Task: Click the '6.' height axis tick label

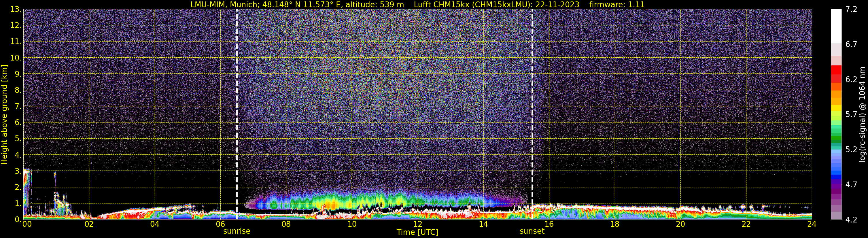Action: [x=18, y=122]
